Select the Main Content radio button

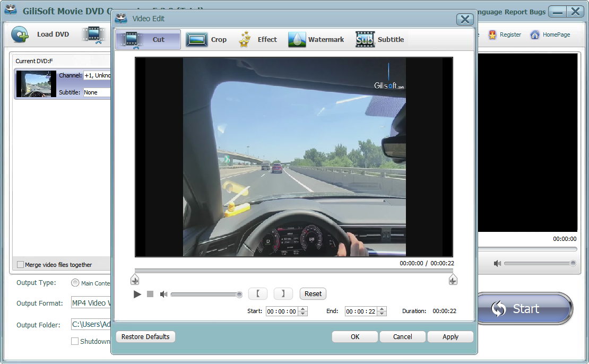pos(75,283)
